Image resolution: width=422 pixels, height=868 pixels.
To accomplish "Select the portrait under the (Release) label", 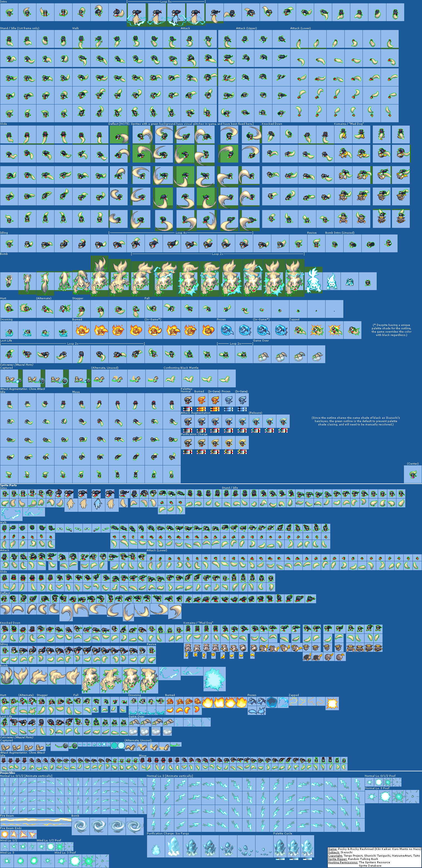I will click(255, 421).
